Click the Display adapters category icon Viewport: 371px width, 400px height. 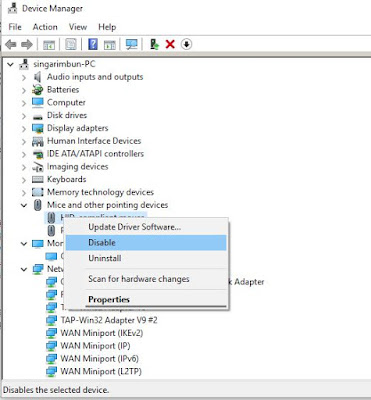(38, 128)
